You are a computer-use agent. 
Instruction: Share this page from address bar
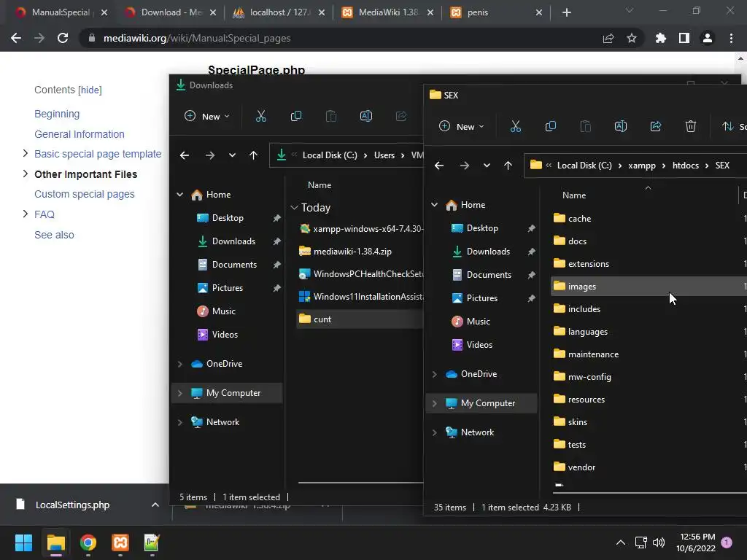(x=608, y=38)
